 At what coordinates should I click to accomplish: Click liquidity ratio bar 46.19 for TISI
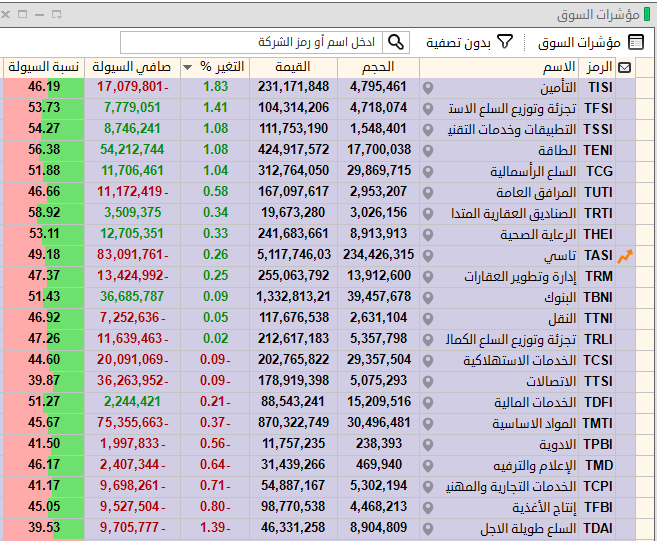pyautogui.click(x=44, y=87)
